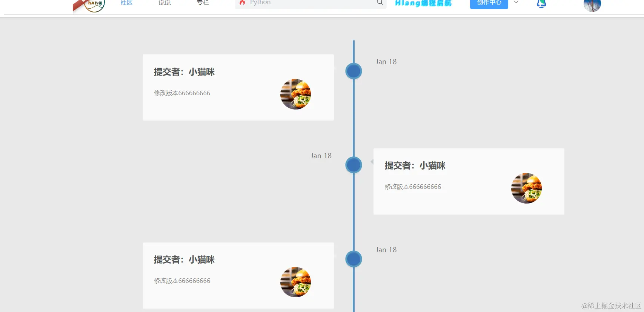Screen dimensions: 644x312
Task: Expand the dropdown arrow beside 创作中心
Action: click(x=516, y=2)
